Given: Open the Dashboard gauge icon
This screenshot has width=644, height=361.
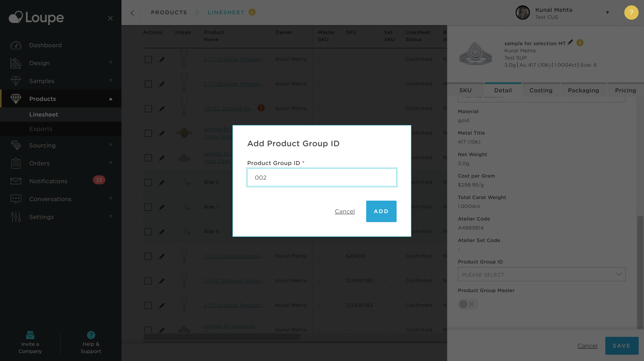Looking at the screenshot, I should point(16,45).
